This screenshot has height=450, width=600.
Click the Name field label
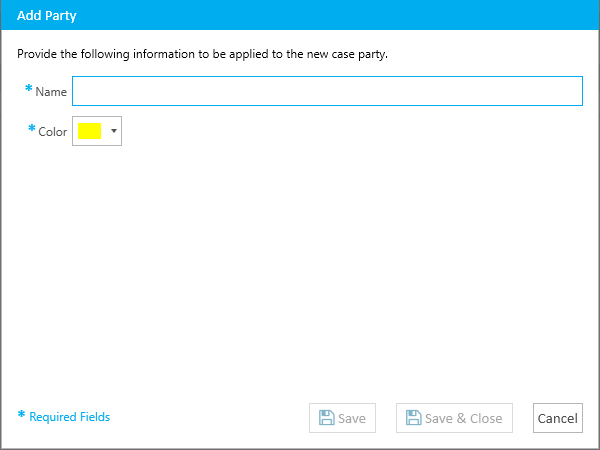tap(51, 92)
